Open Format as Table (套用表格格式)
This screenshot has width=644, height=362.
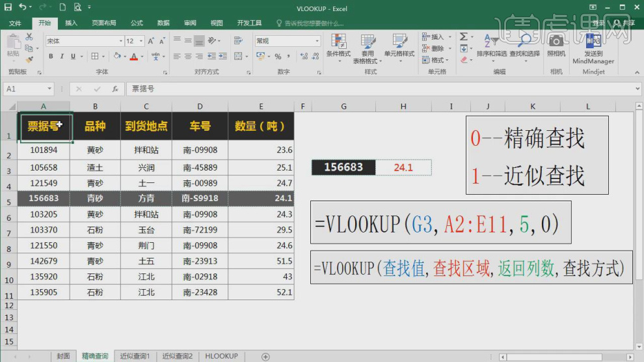[368, 49]
